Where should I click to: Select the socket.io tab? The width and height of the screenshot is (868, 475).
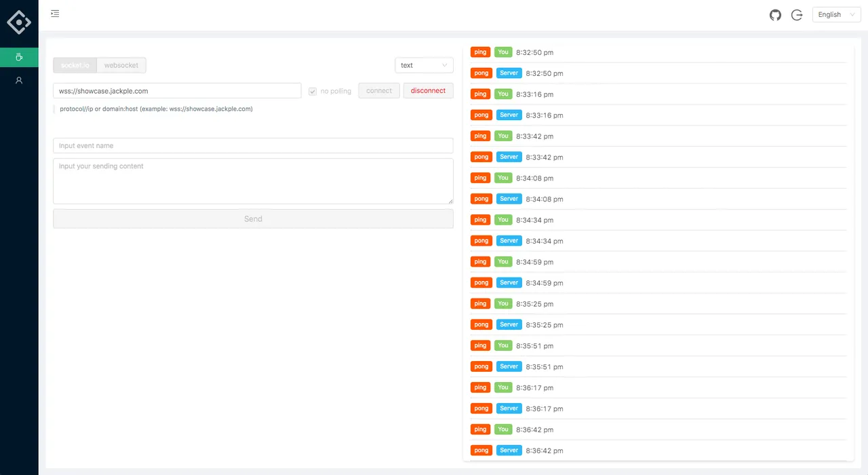coord(75,65)
